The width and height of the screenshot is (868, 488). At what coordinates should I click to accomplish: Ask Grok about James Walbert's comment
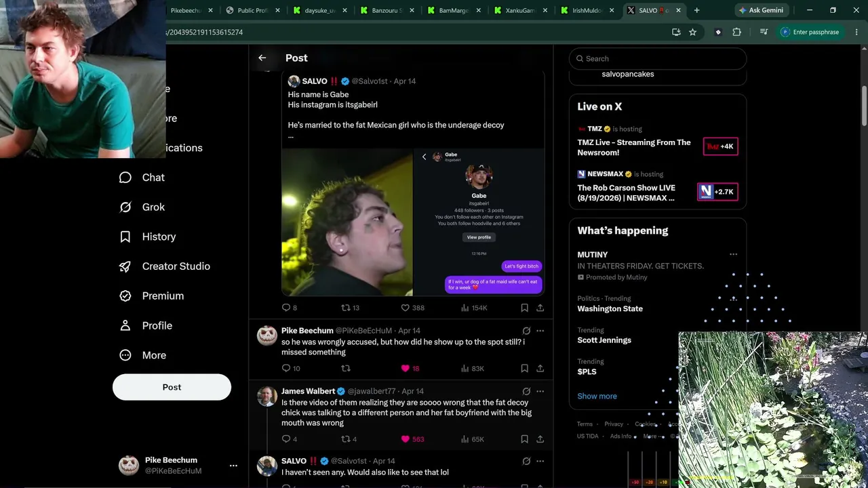(526, 391)
